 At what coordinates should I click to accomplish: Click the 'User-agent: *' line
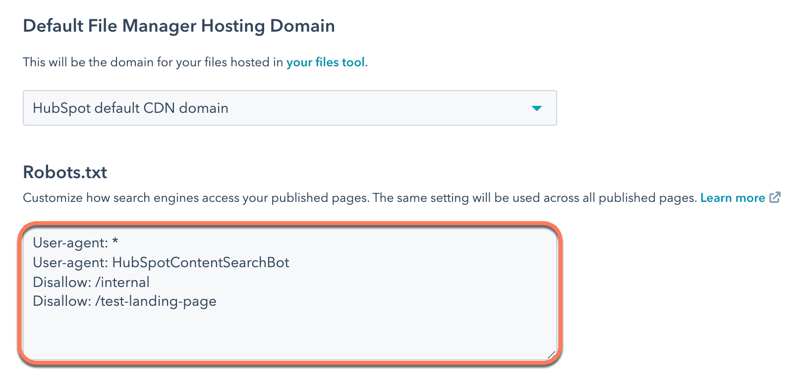click(76, 243)
